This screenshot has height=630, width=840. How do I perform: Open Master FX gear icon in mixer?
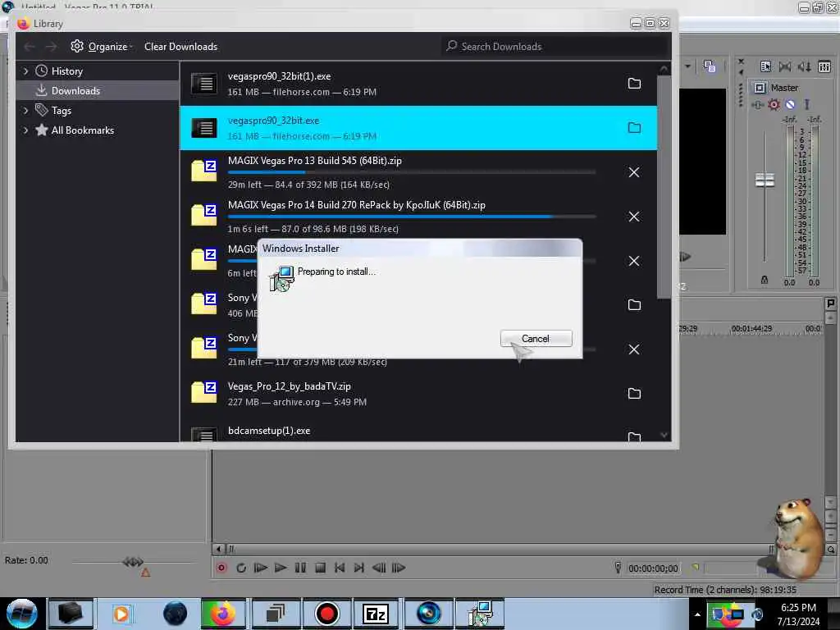coord(774,104)
